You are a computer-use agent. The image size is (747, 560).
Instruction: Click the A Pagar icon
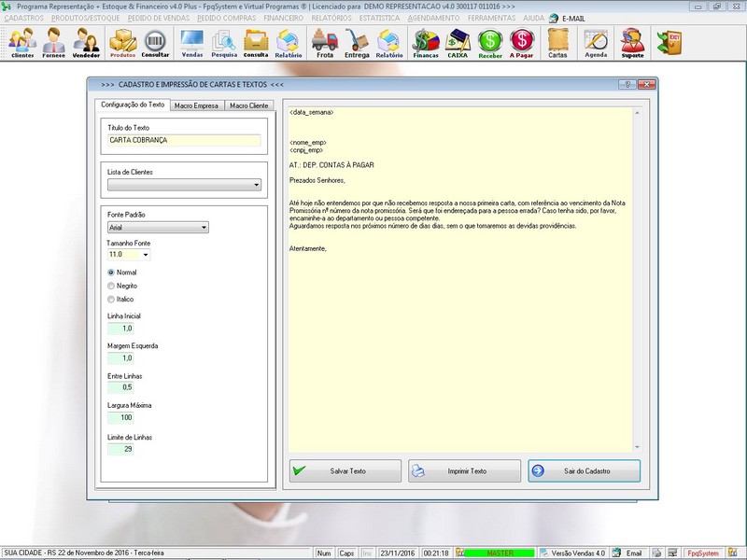pyautogui.click(x=522, y=42)
